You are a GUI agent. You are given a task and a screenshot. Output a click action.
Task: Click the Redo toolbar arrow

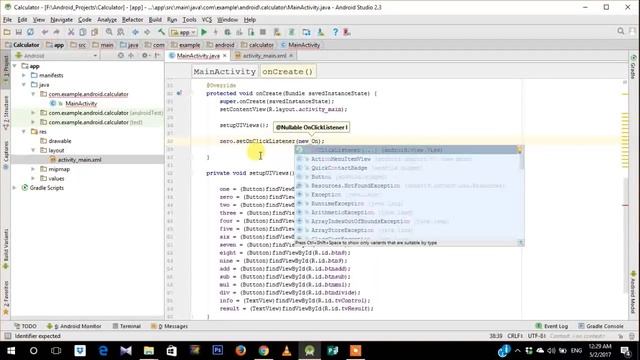[56, 32]
